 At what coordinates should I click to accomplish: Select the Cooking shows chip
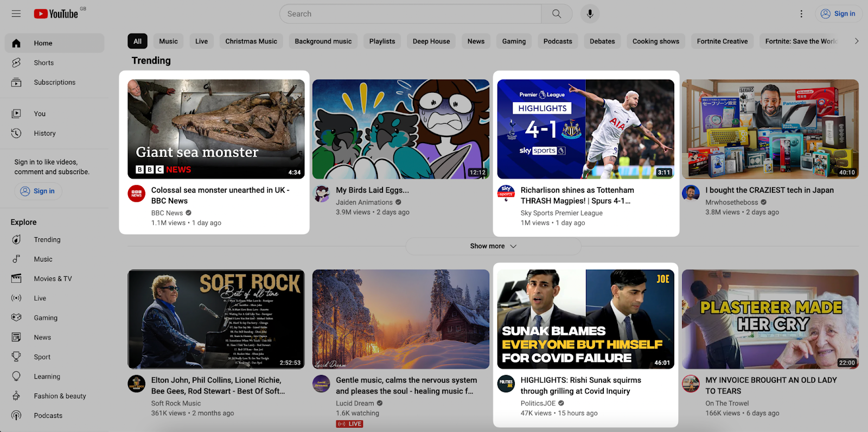[x=656, y=41]
